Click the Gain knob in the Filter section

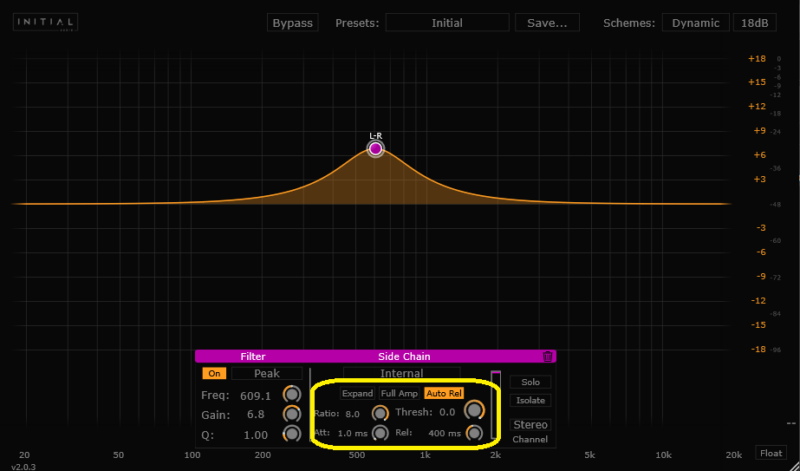[x=292, y=414]
